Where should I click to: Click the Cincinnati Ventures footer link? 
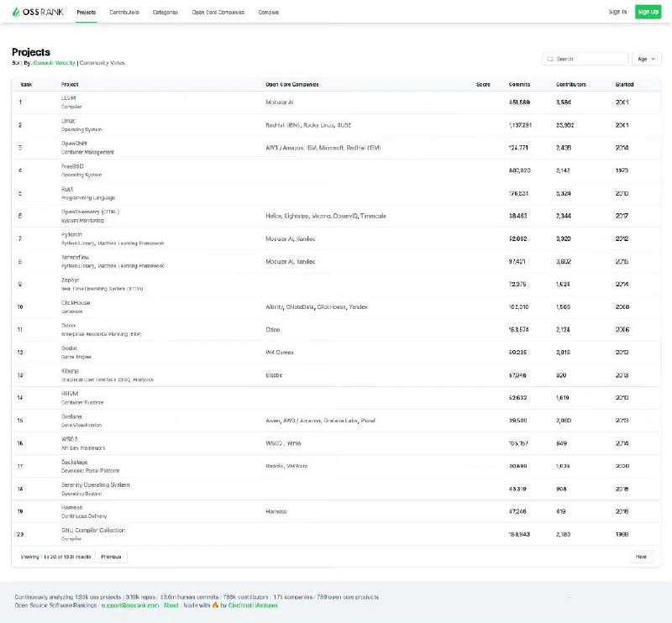click(255, 605)
